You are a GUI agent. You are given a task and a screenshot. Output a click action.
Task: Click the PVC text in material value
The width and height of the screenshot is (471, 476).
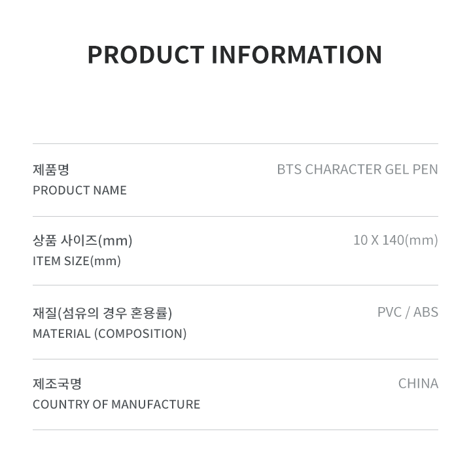pos(390,312)
